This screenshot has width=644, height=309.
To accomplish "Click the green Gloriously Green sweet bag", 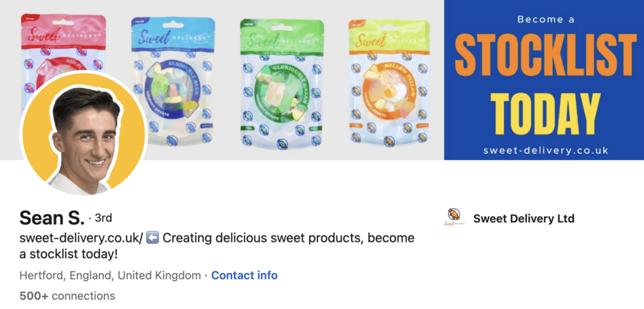I will tap(282, 84).
